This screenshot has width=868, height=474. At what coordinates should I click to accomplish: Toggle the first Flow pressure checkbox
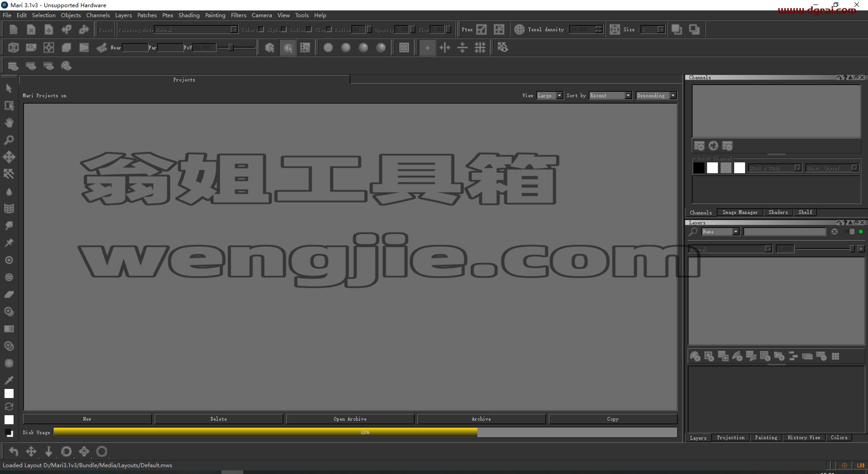coord(329,29)
